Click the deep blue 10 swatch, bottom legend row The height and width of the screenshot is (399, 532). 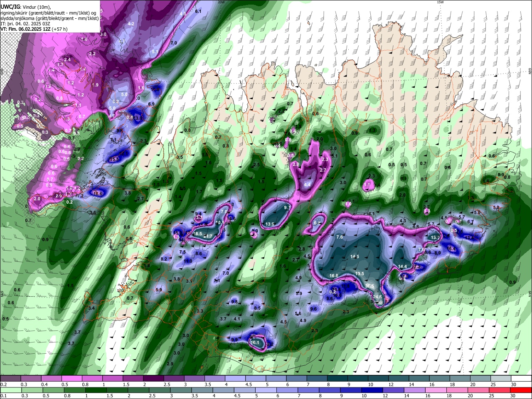[372, 390]
